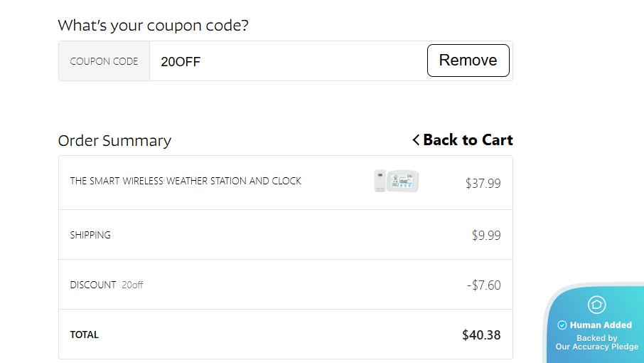Screen dimensions: 644x363
Task: Click the $37.99 item price
Action: [483, 184]
